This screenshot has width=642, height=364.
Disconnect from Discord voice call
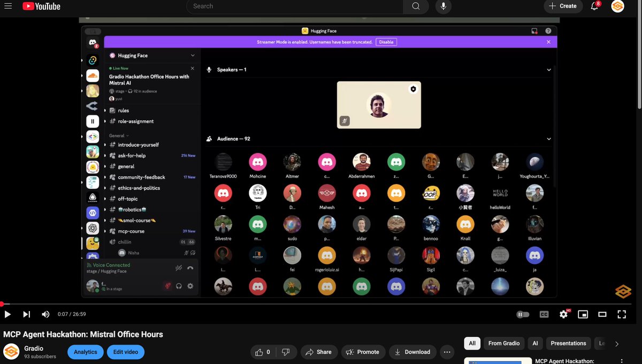click(x=190, y=268)
